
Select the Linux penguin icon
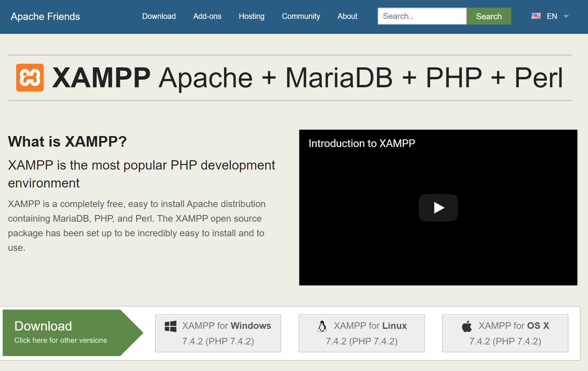coord(322,326)
